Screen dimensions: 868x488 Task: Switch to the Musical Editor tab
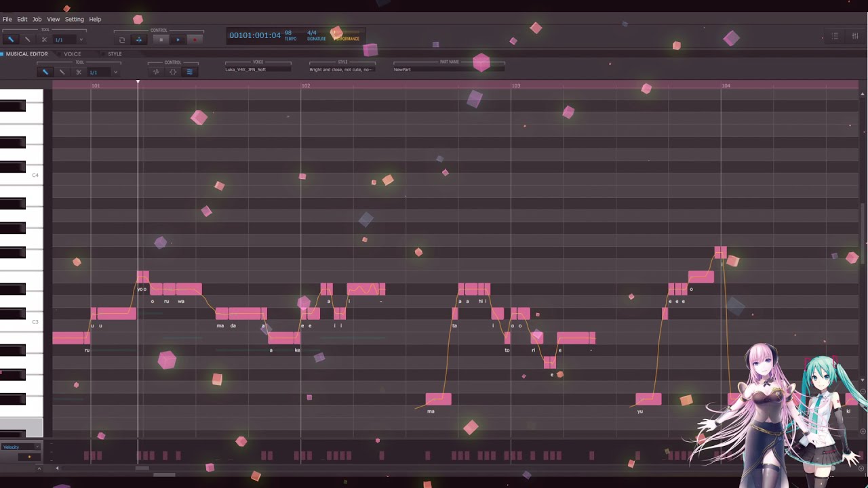point(26,54)
